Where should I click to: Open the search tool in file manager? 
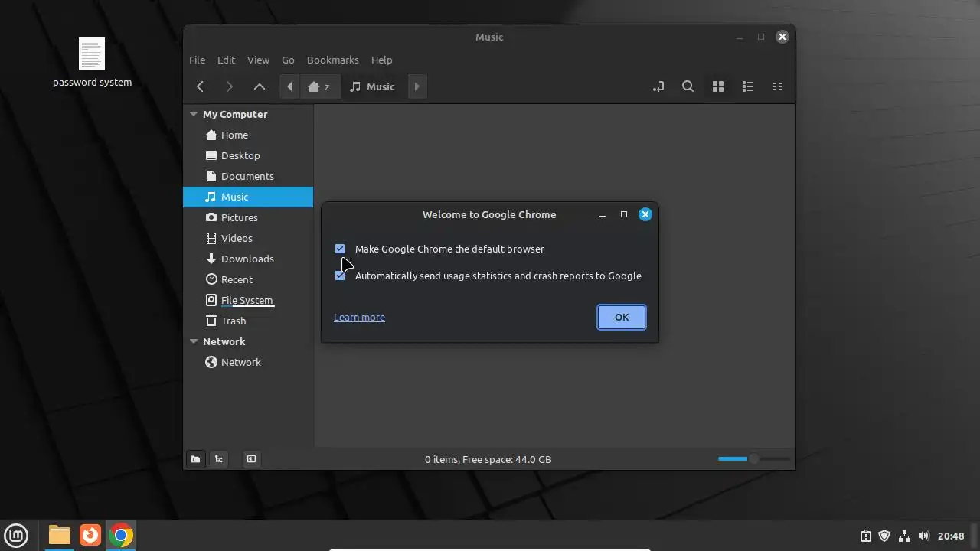(x=688, y=86)
